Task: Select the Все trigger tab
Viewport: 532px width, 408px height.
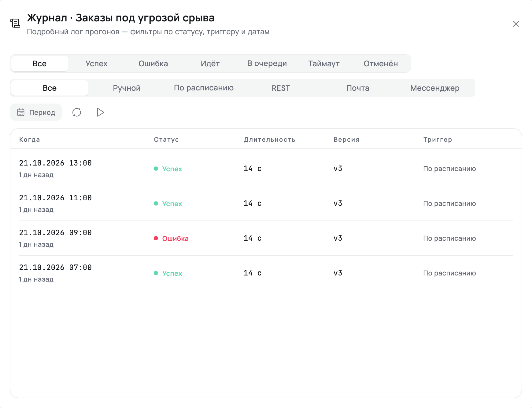Action: (50, 88)
